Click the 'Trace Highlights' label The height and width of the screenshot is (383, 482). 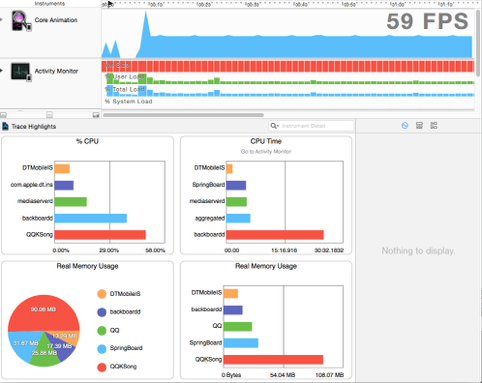(34, 126)
